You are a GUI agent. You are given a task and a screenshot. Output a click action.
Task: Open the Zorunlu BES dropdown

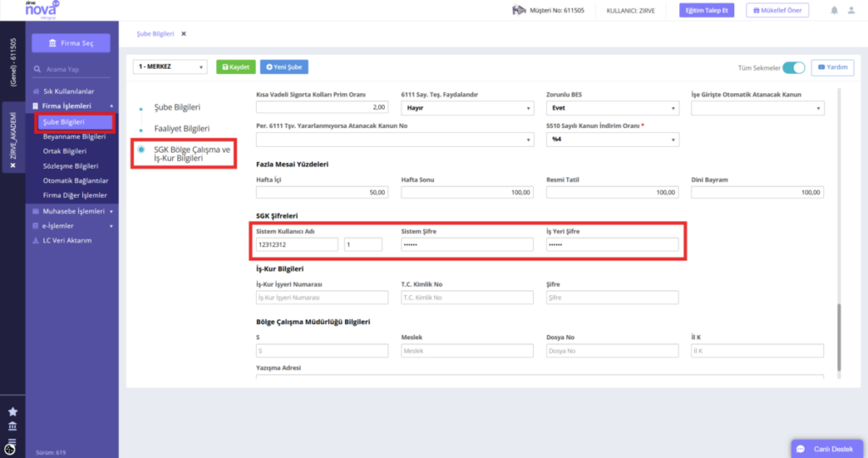612,108
